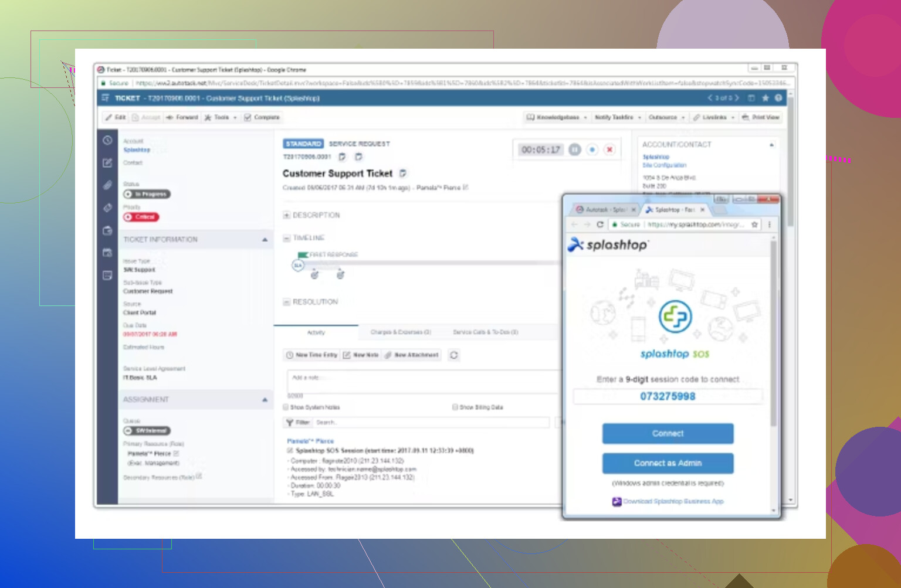Click the 9-digit session code field
The height and width of the screenshot is (588, 901).
click(668, 397)
